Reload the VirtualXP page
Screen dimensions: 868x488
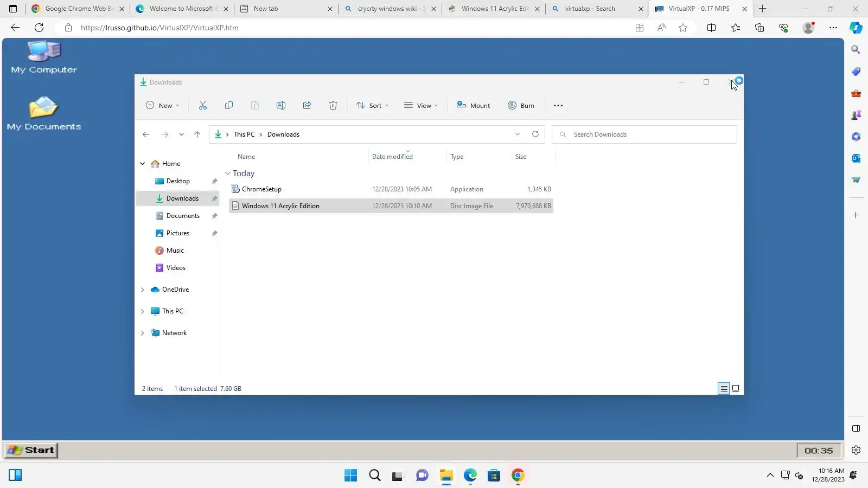point(39,28)
